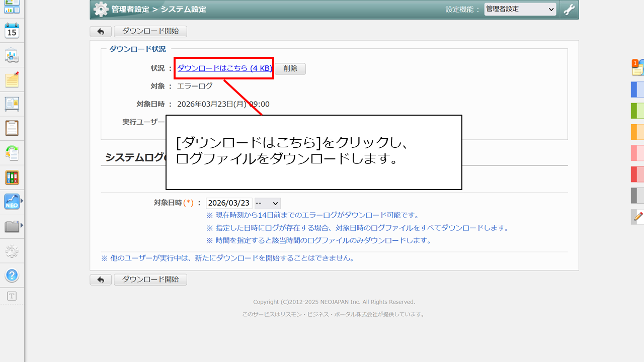
Task: Open the presentation board icon in sidebar
Action: [x=12, y=55]
